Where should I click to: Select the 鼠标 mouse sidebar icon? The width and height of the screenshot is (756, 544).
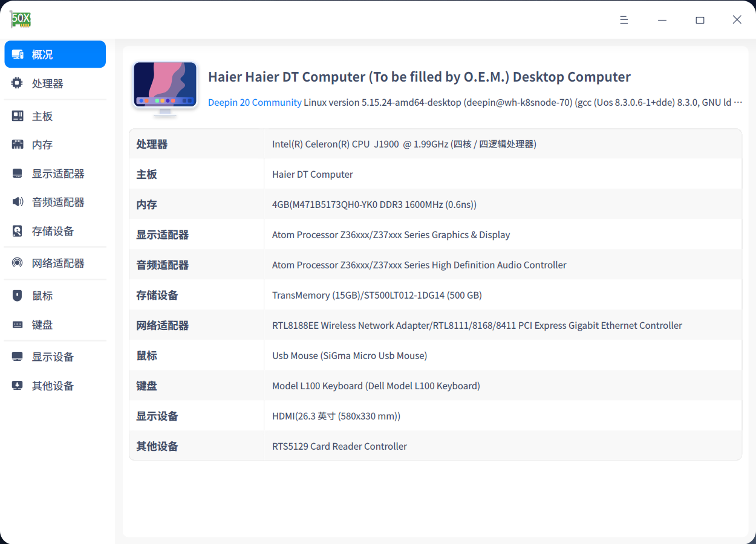[17, 295]
